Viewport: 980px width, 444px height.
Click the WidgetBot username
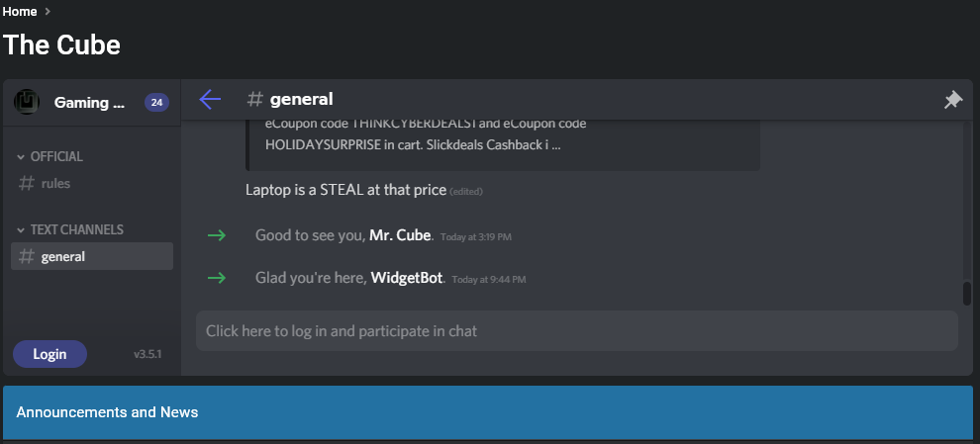407,278
